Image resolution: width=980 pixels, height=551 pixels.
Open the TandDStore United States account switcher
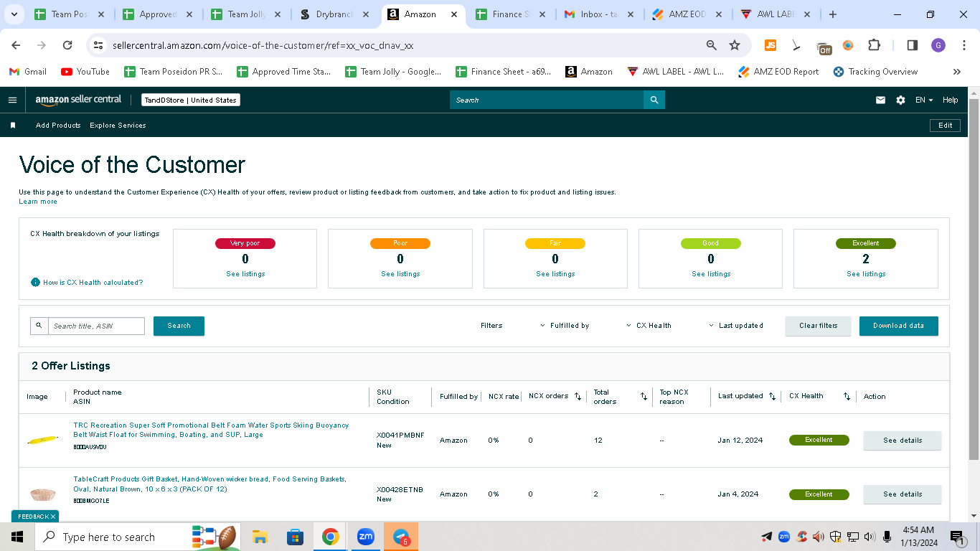pos(191,100)
